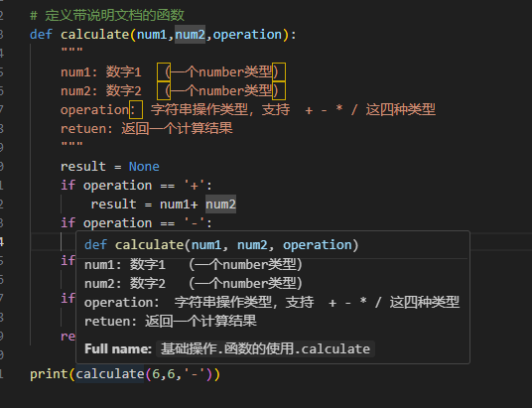Click the arguments "6,6,'-'" in the print call
Screen dimensions: 532x408
coord(179,374)
